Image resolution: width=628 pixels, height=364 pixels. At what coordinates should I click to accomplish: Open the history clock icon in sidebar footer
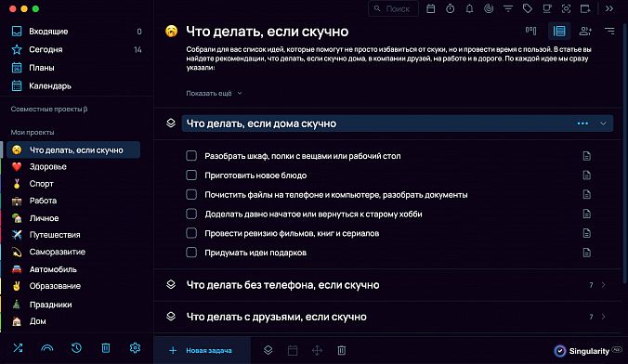[x=76, y=347]
